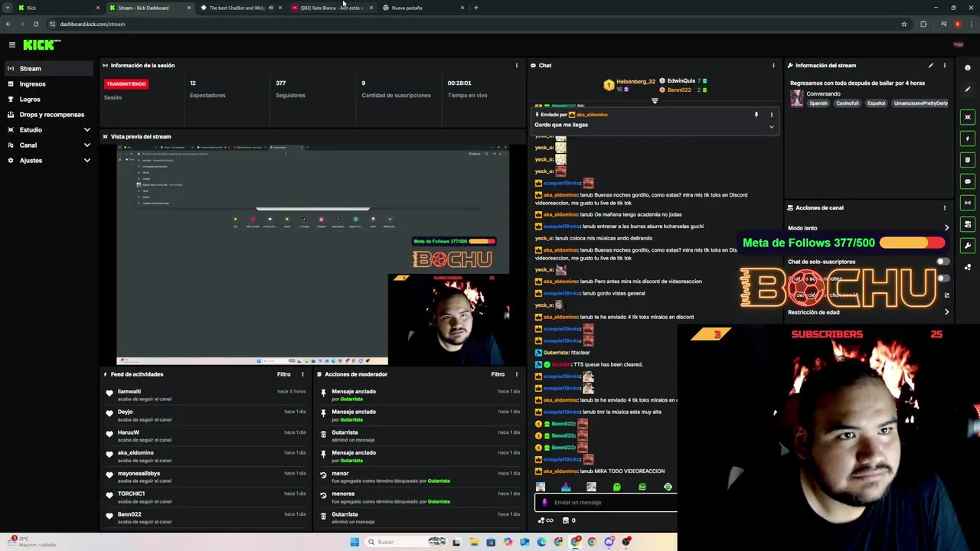Viewport: 980px width, 551px height.
Task: Toggle the note panel icon in right toolbar
Action: click(x=968, y=160)
